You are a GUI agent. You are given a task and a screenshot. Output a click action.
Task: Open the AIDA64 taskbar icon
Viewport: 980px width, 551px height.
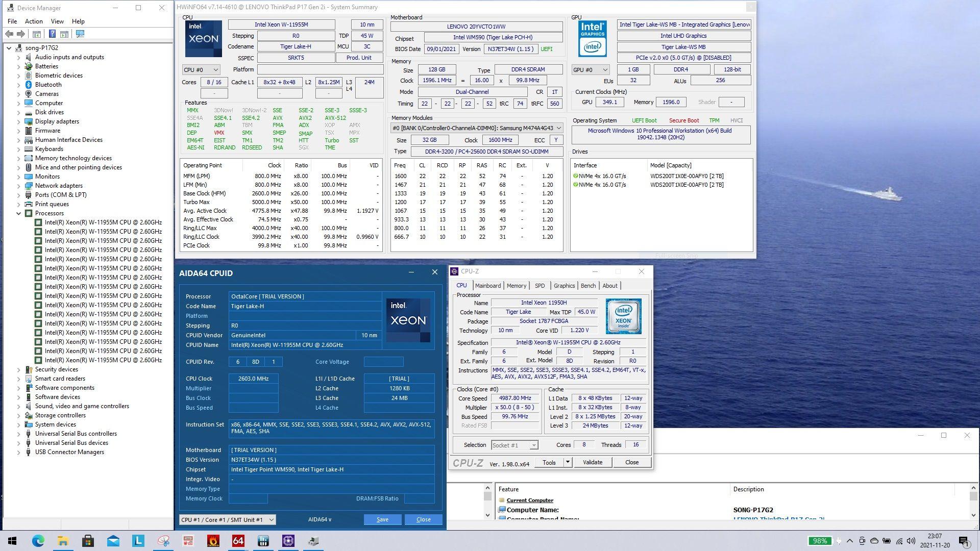tap(238, 541)
